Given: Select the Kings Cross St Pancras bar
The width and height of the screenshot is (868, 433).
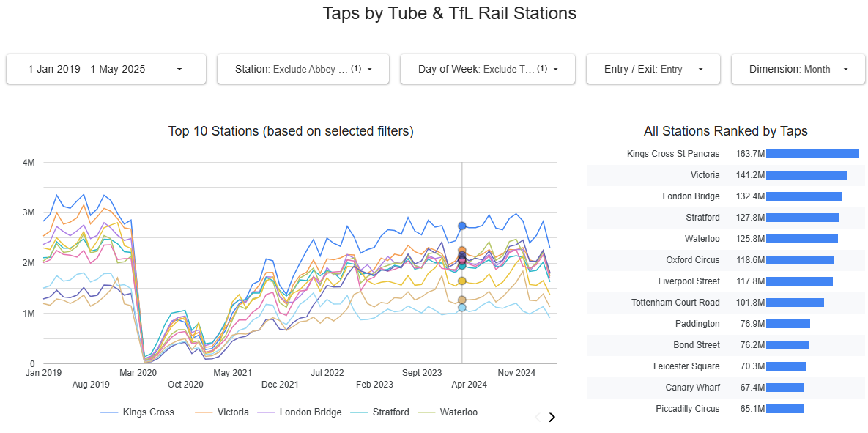Looking at the screenshot, I should coord(812,154).
